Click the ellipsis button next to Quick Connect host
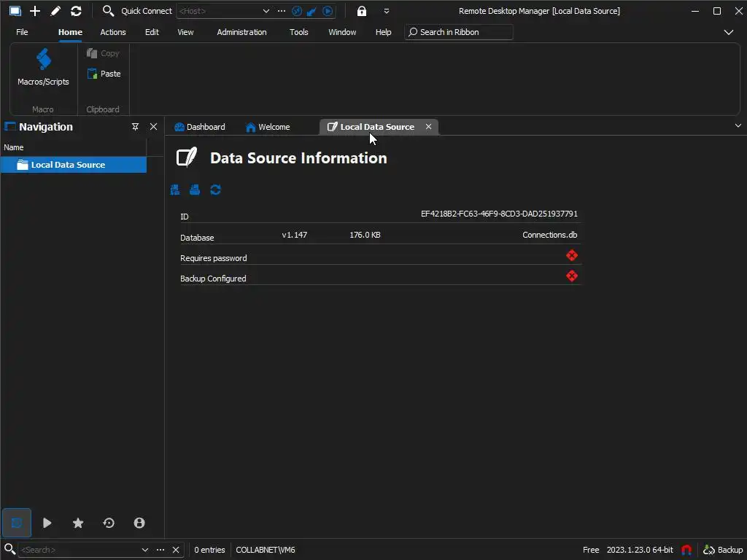The height and width of the screenshot is (560, 747). point(282,11)
